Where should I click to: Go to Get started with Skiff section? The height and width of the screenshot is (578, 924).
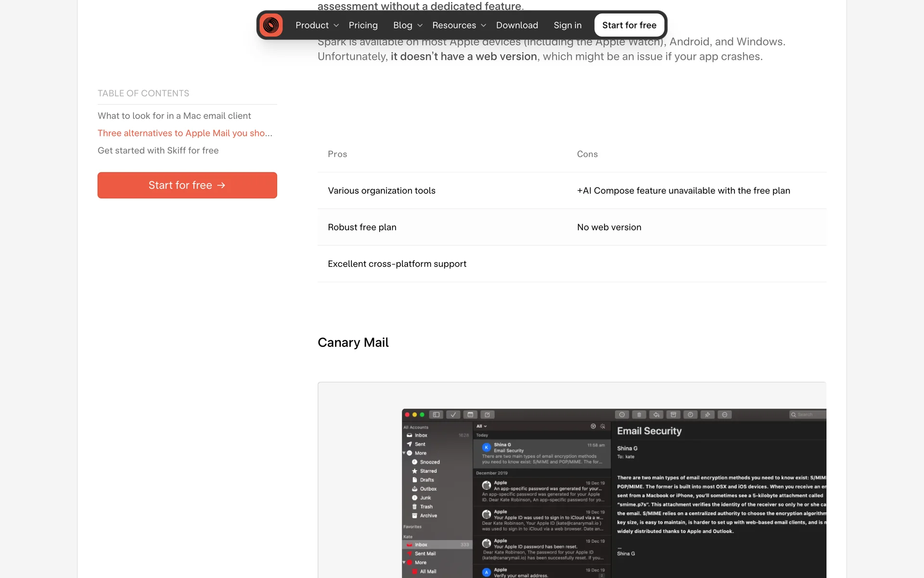[158, 150]
